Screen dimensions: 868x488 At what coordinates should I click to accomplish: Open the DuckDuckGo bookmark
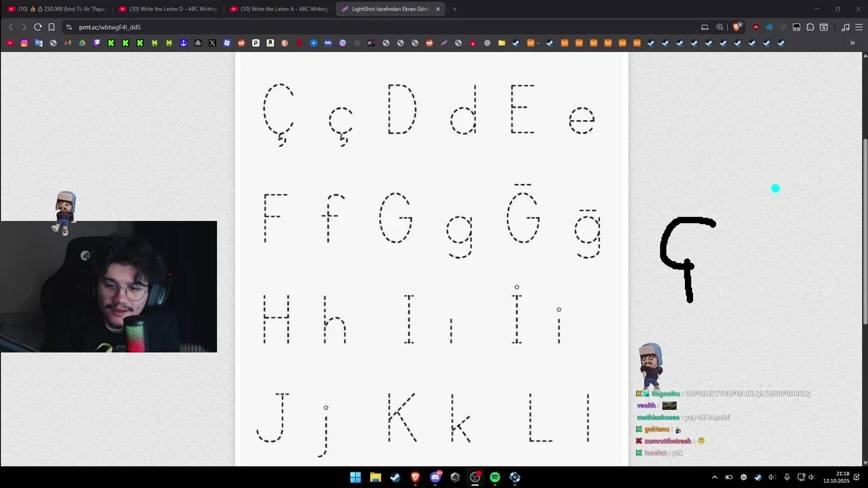point(284,43)
